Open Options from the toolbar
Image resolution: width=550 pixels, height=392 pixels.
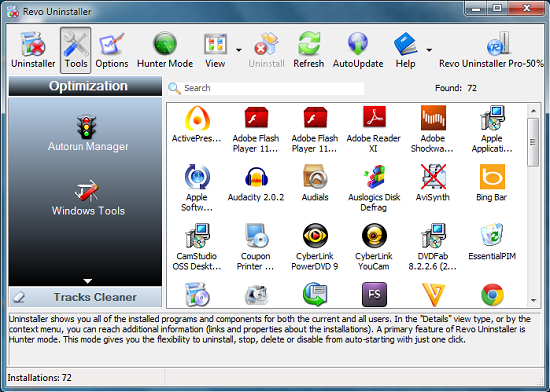[112, 50]
